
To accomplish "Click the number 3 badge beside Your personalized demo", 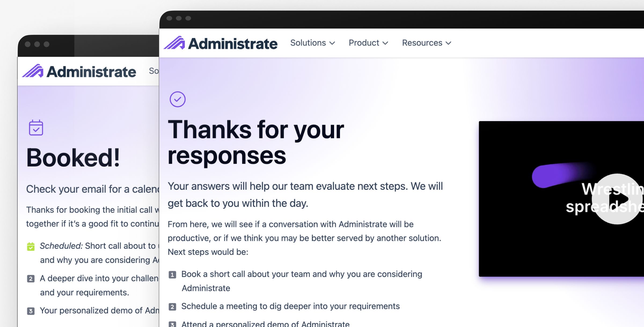I will 31,311.
